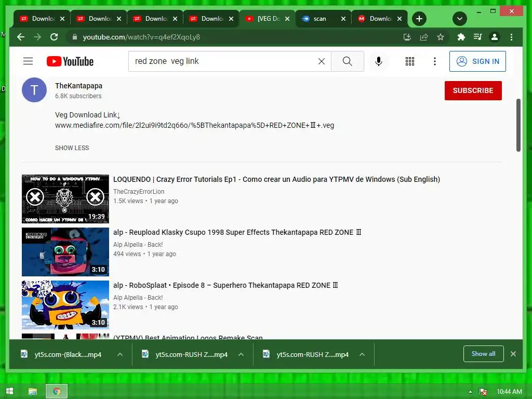Open alp Reupload Klasky Csupo video title
The width and height of the screenshot is (532, 399).
pyautogui.click(x=237, y=232)
